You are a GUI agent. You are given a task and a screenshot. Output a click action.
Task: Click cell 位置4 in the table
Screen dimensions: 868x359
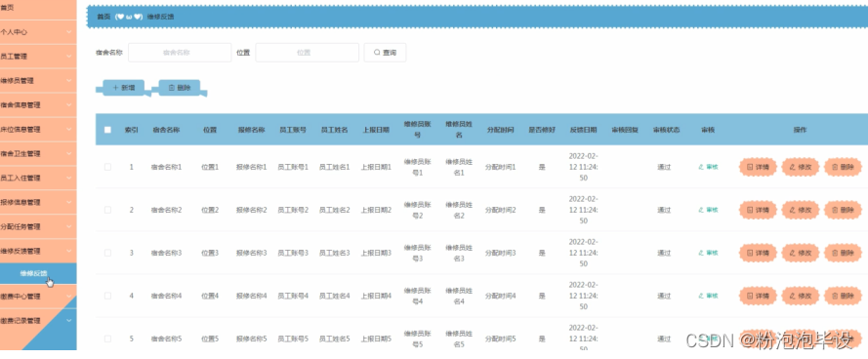click(x=210, y=296)
